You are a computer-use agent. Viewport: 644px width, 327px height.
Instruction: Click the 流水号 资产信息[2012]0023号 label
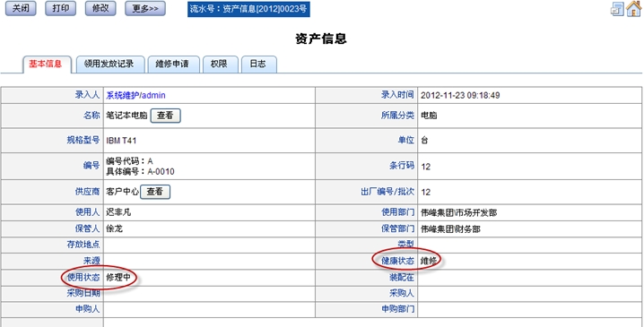pyautogui.click(x=248, y=9)
